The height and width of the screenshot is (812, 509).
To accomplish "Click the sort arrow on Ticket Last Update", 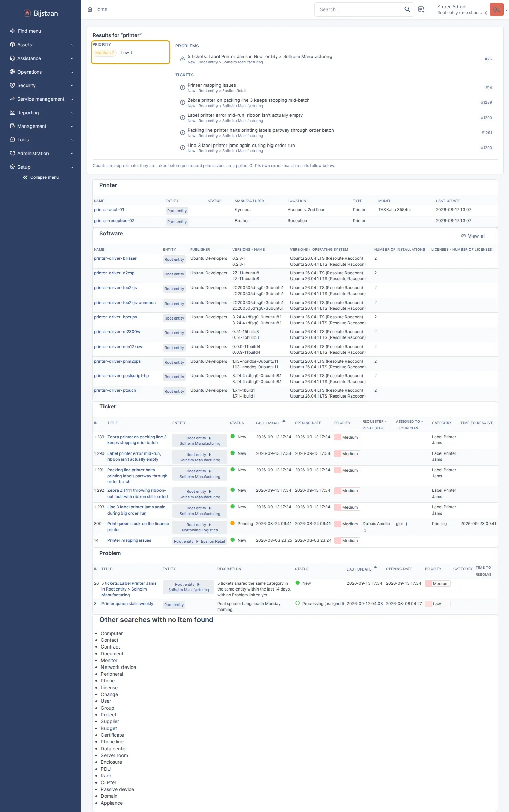I will pos(284,421).
